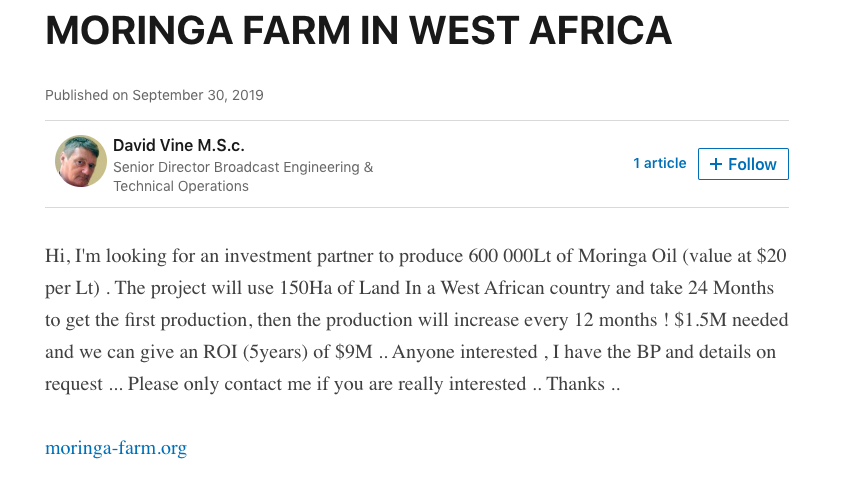Viewport: 861px width, 484px height.
Task: Click the words 'Moringa Oil' in the paragraph
Action: 627,256
